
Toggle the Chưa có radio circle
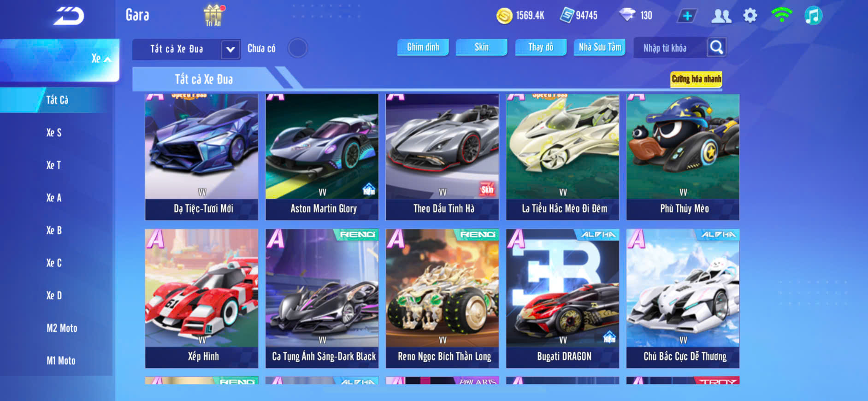(x=297, y=48)
